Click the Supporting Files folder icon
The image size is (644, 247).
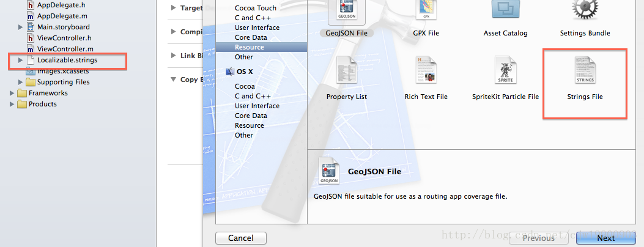30,82
